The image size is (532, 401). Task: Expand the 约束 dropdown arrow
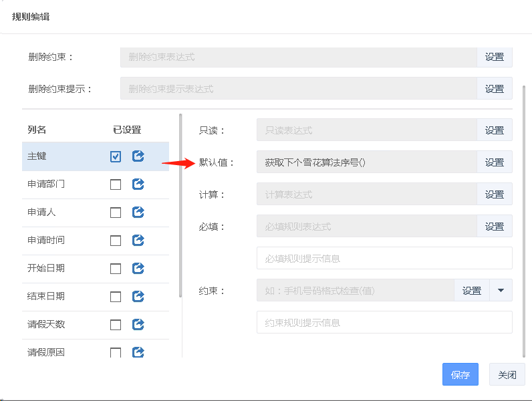501,291
